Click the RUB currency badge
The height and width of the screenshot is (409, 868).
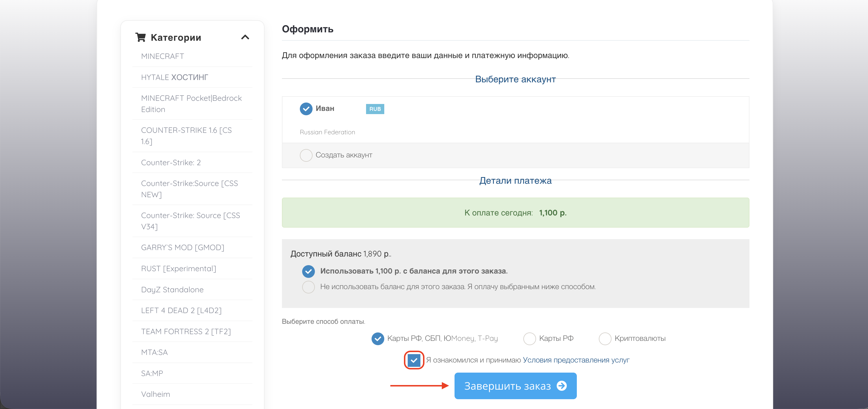click(375, 109)
